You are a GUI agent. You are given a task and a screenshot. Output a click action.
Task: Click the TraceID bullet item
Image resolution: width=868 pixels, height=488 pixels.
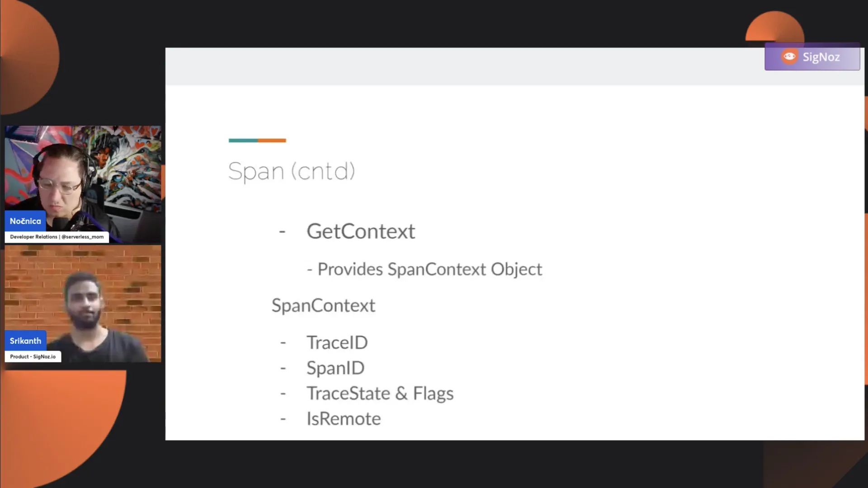pyautogui.click(x=337, y=343)
